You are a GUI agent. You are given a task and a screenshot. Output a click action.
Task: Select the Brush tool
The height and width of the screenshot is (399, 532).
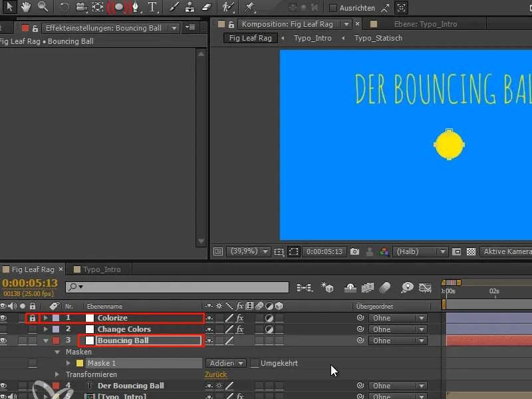point(174,7)
